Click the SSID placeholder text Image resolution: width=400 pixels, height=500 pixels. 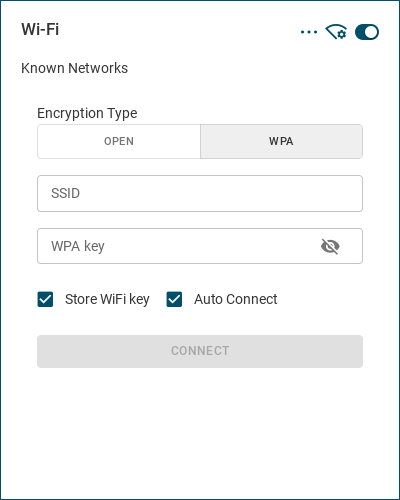click(x=65, y=193)
